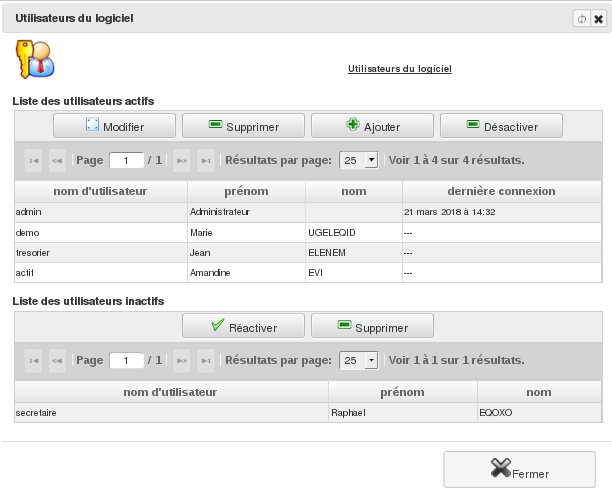Click the 'UGELEQID' nom cell
Image resolution: width=612 pixels, height=502 pixels.
354,233
